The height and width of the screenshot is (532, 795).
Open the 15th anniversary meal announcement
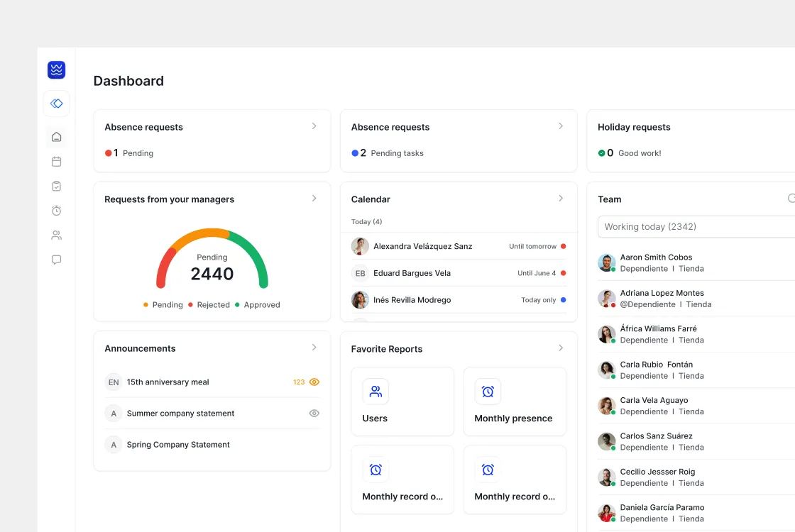[x=212, y=382]
